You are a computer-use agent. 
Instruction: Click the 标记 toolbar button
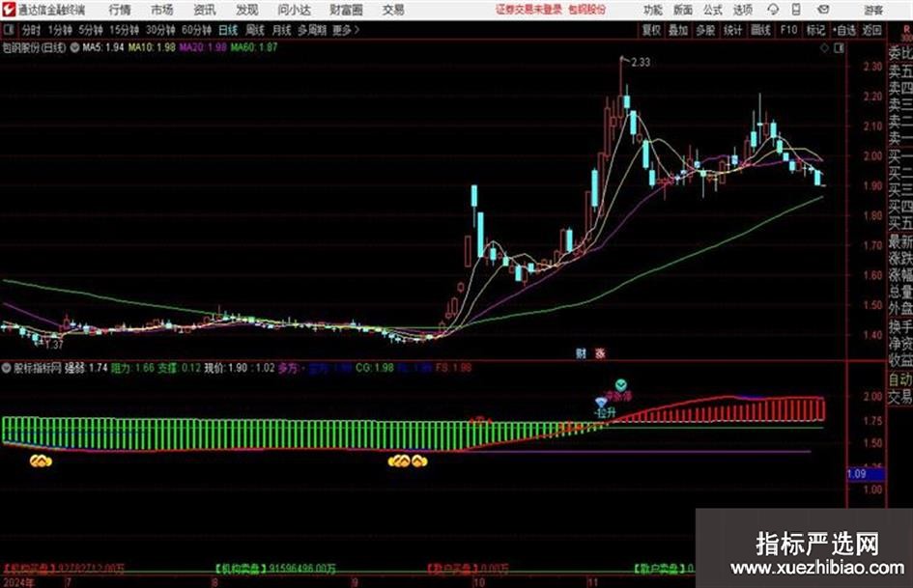click(x=815, y=30)
